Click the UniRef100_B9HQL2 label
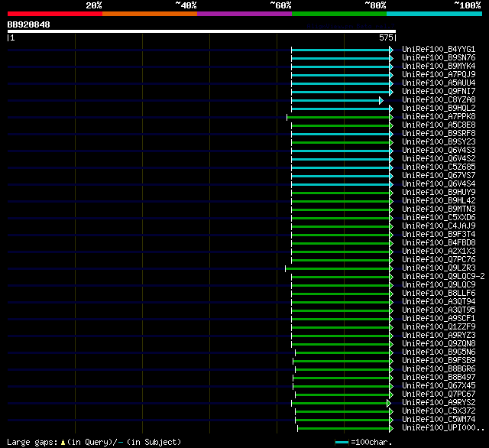Image resolution: width=489 pixels, height=448 pixels. pos(439,109)
